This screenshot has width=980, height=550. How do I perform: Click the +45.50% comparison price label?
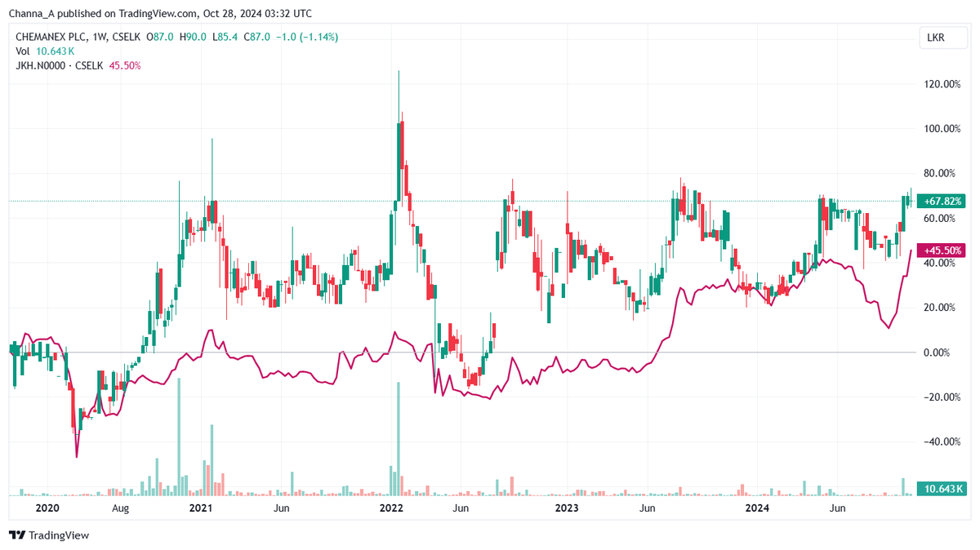[942, 251]
